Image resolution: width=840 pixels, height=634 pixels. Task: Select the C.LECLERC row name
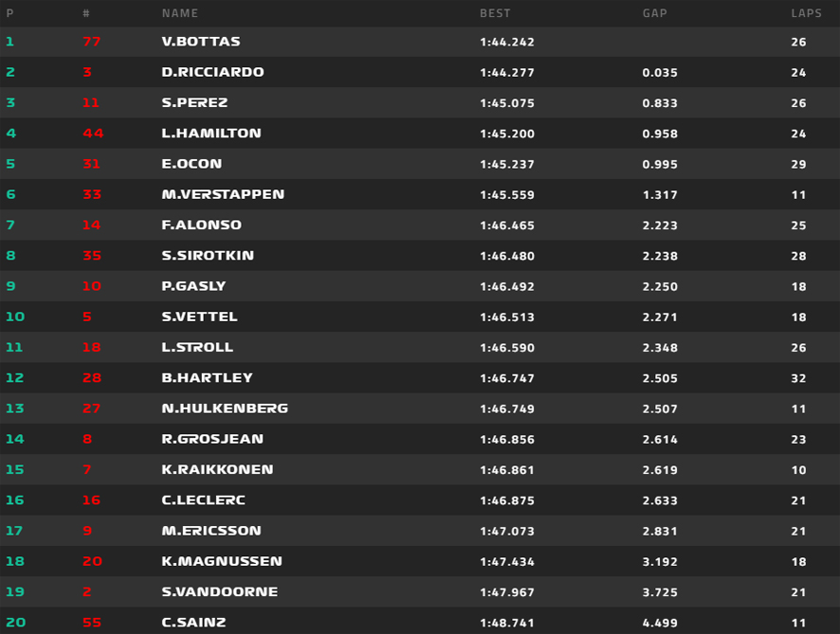tap(204, 500)
